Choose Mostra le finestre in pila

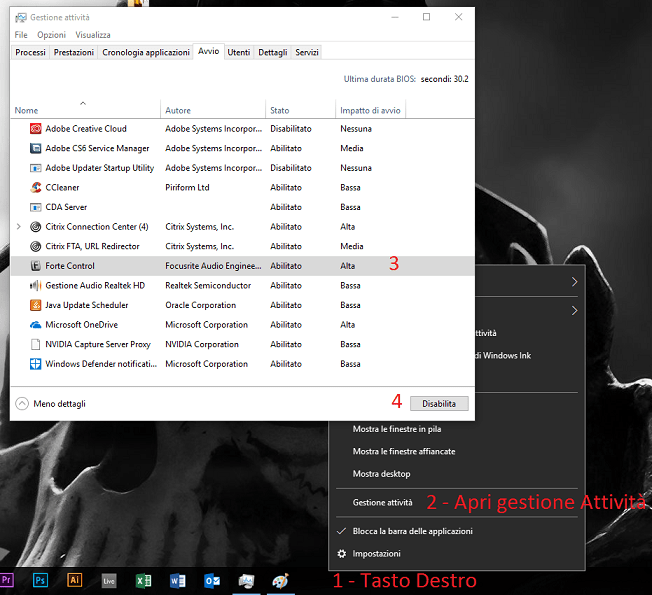tap(397, 429)
